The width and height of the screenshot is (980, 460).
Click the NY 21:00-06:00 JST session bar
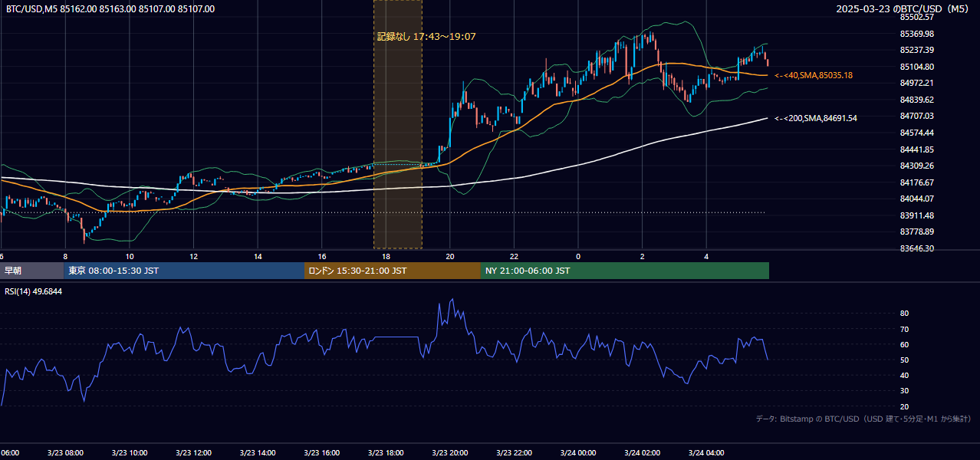click(x=625, y=271)
